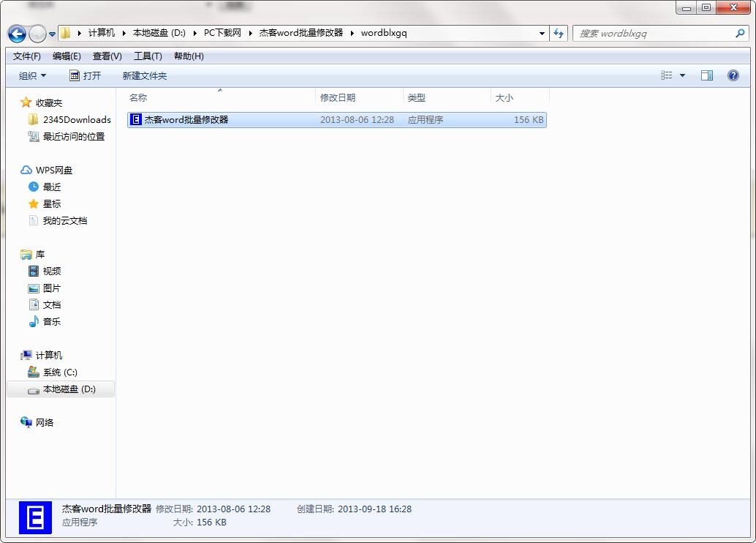
Task: Sort by 大小 column header
Action: tap(521, 97)
